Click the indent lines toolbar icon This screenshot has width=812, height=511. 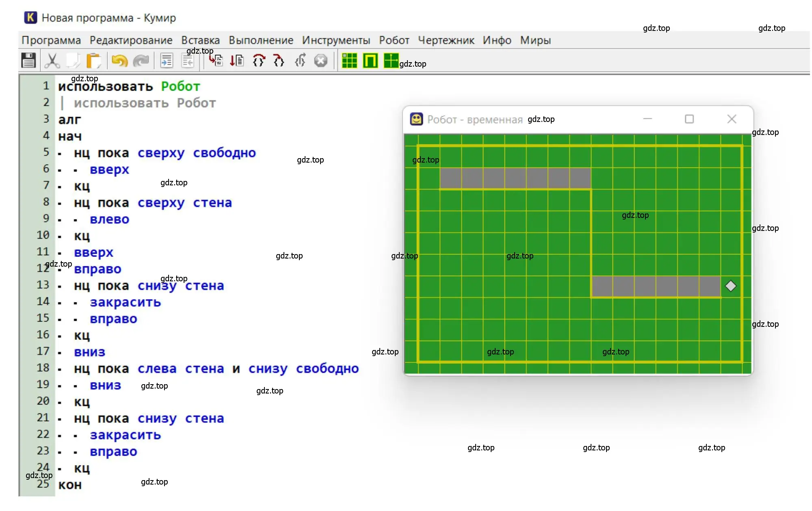(x=167, y=61)
